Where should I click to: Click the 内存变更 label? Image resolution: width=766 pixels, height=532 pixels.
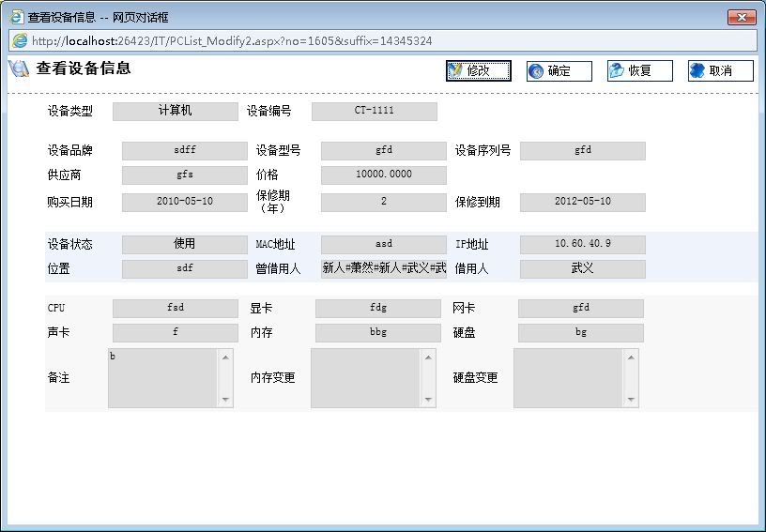coord(272,378)
